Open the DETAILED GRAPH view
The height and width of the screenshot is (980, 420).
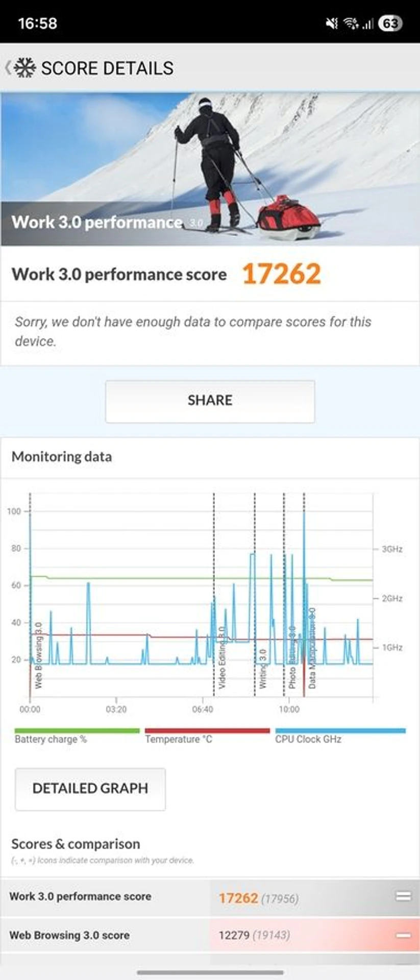pyautogui.click(x=90, y=789)
